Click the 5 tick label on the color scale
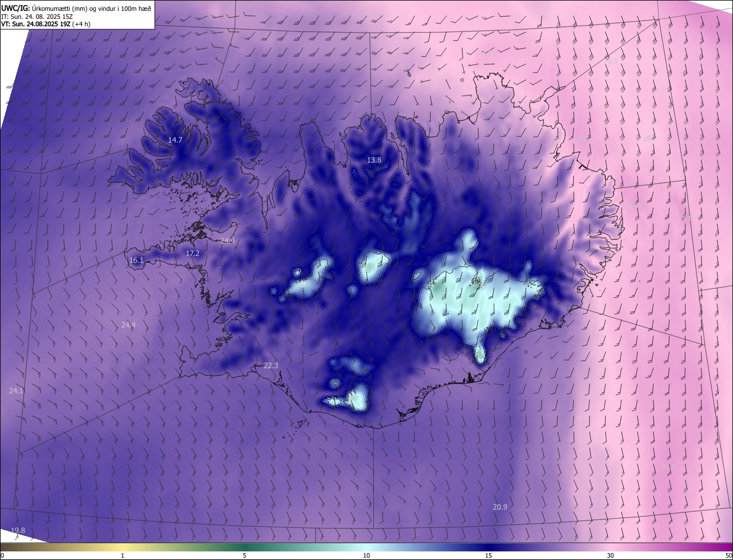The image size is (733, 560). click(x=245, y=555)
